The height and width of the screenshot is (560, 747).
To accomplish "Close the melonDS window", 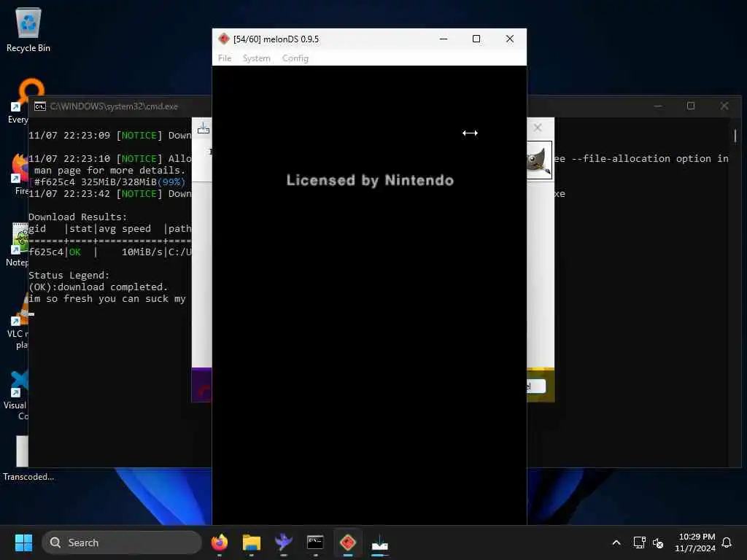I will (510, 39).
